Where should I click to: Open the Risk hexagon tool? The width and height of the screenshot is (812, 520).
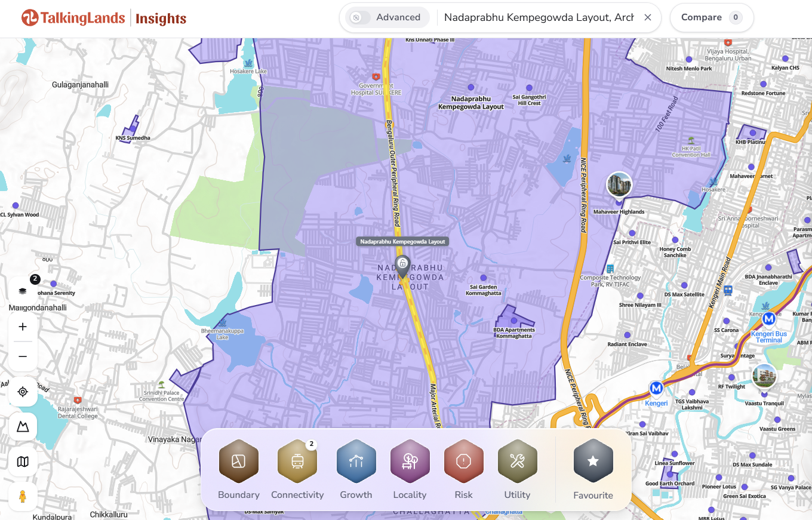click(464, 461)
